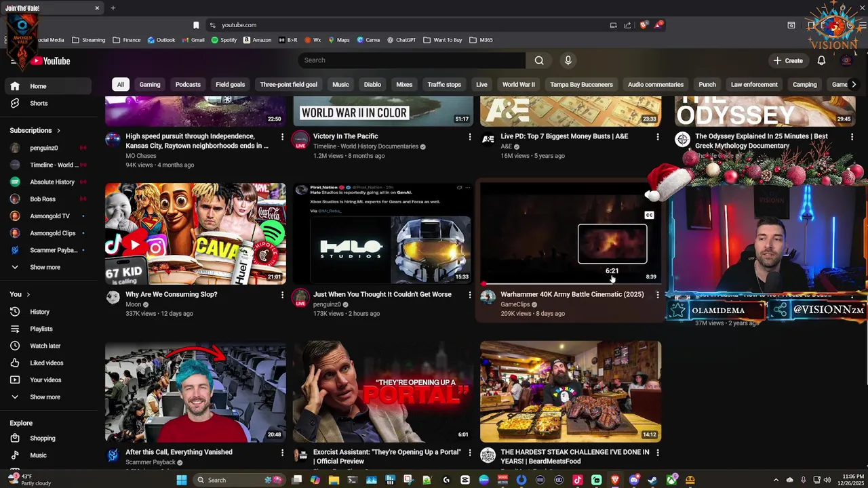868x488 pixels.
Task: Select the Traffic stops filter chip
Action: pyautogui.click(x=444, y=85)
